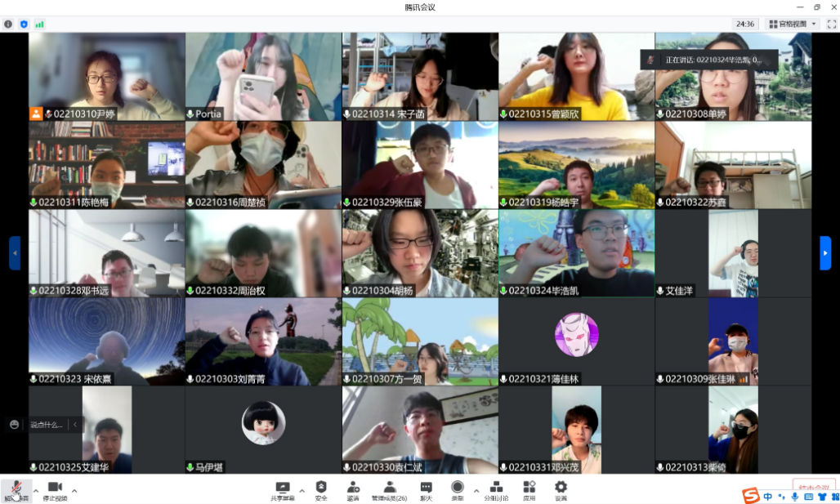Start recording with the Record button
Screen dimensions: 840x504
(x=458, y=488)
